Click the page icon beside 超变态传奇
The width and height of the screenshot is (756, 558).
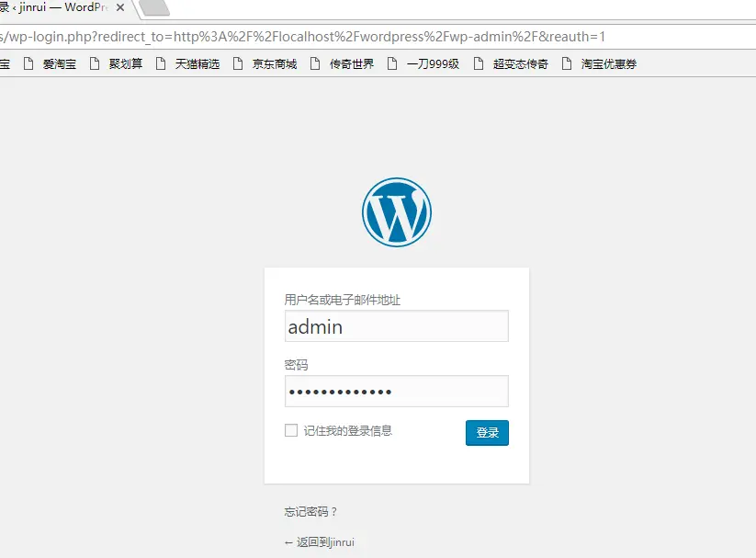(479, 63)
